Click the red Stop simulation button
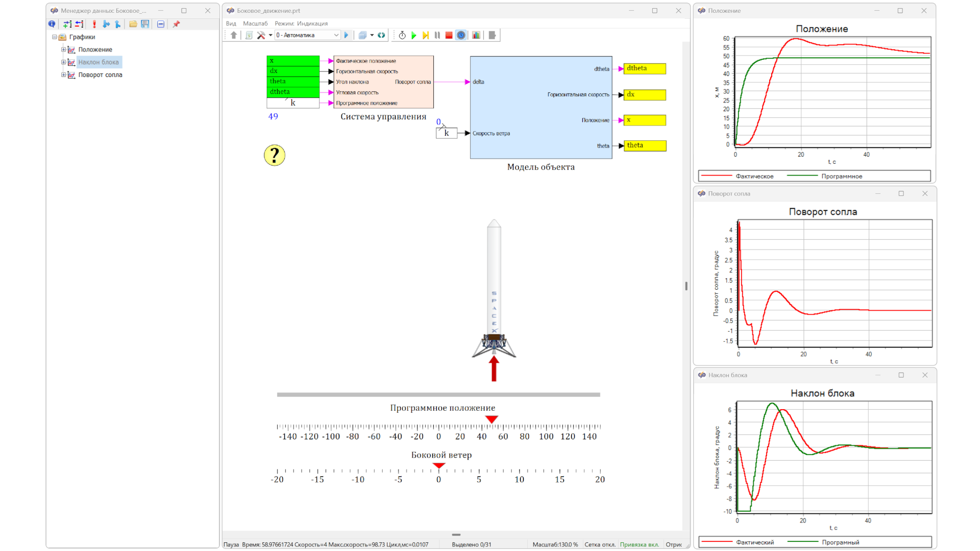The height and width of the screenshot is (551, 980). pos(449,35)
